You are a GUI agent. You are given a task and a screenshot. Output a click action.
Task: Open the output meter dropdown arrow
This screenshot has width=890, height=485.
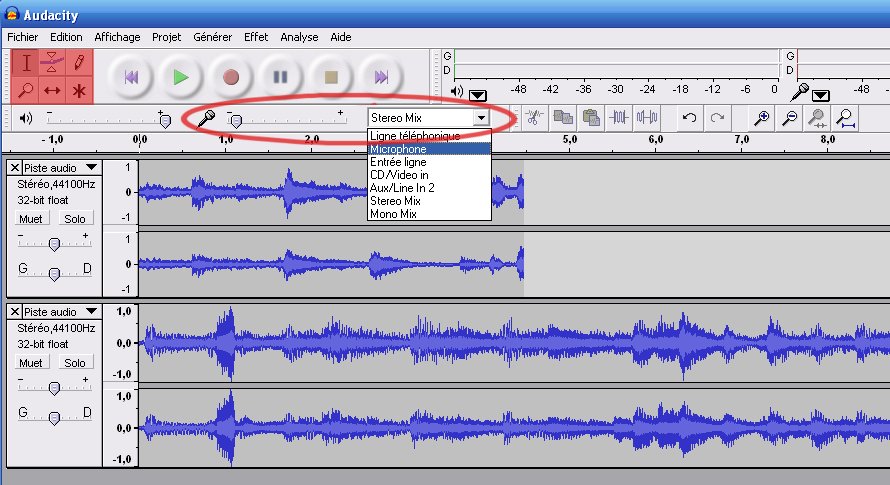477,95
